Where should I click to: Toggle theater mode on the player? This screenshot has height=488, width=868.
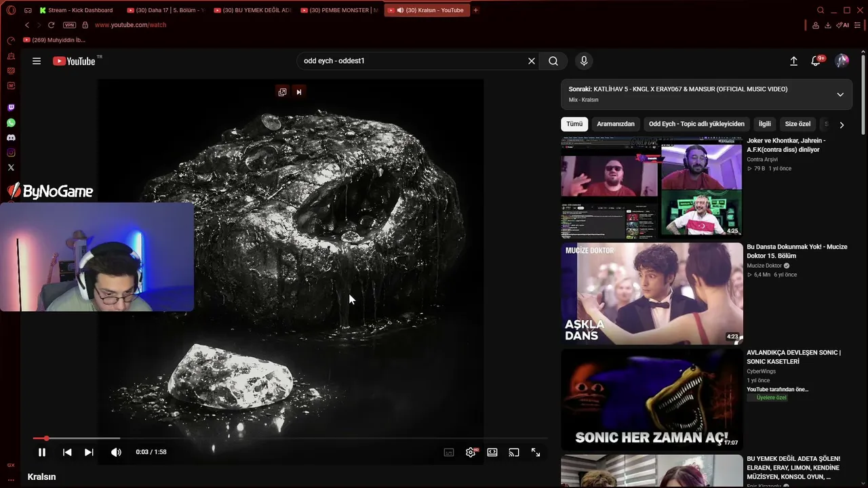pyautogui.click(x=492, y=452)
